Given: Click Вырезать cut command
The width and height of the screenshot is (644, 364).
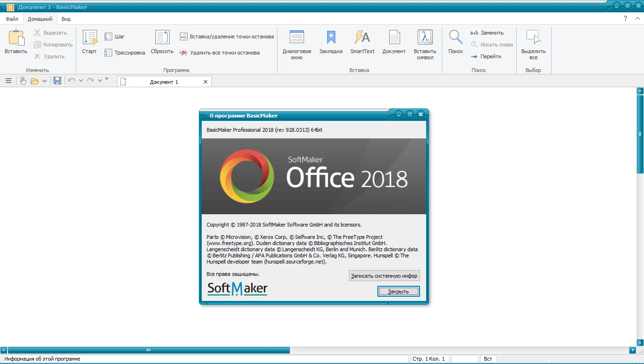Looking at the screenshot, I should tap(51, 33).
